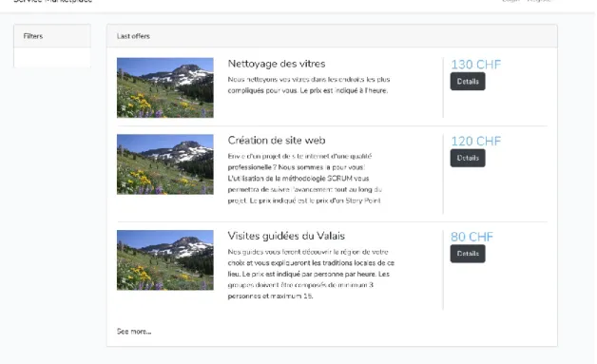This screenshot has width=597, height=364.
Task: Open Details for Visites guidées du Valais
Action: pos(468,254)
